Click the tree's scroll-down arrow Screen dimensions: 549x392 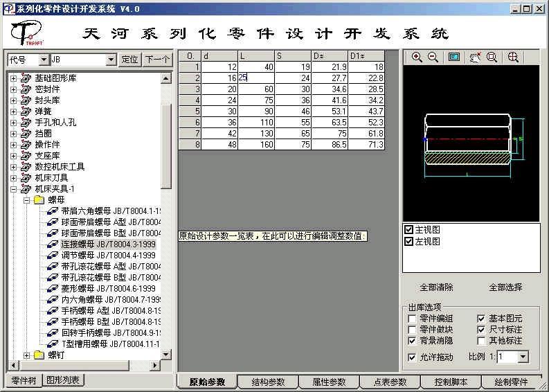click(166, 355)
